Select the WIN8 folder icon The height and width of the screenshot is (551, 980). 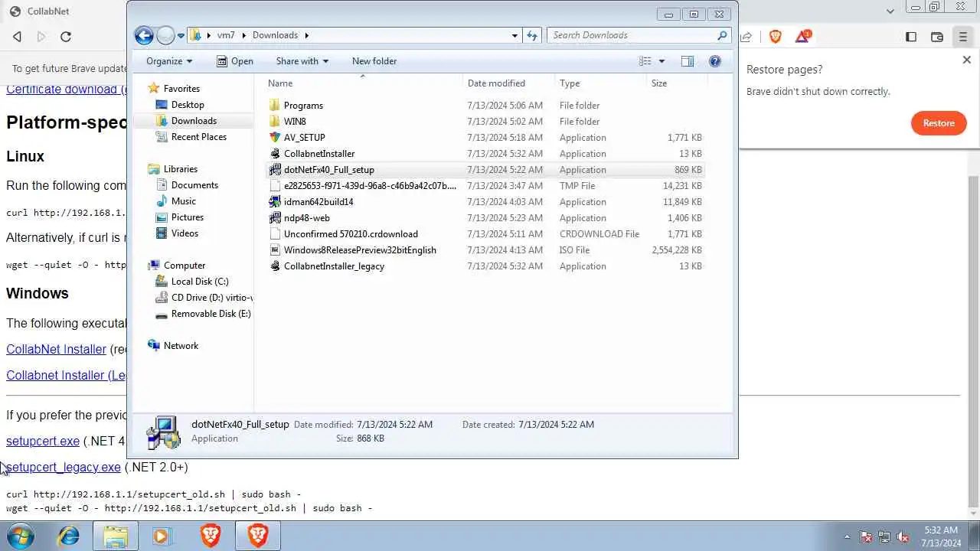coord(275,122)
